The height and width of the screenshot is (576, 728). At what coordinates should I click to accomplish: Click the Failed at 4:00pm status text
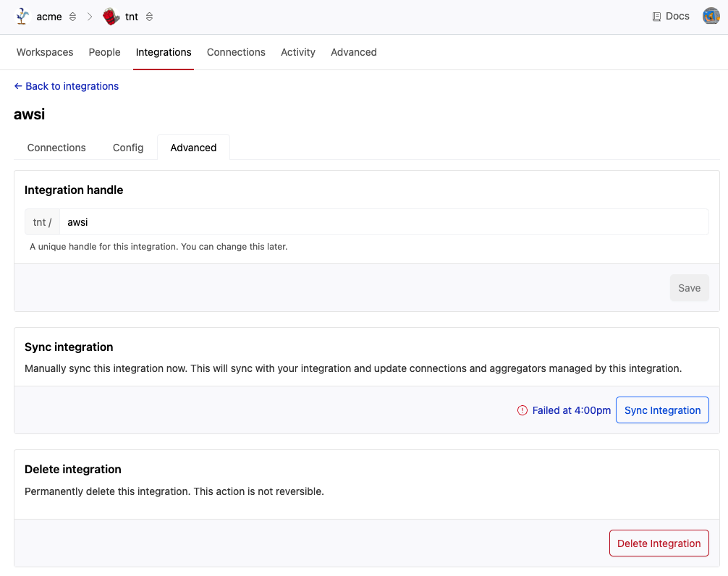click(x=571, y=410)
